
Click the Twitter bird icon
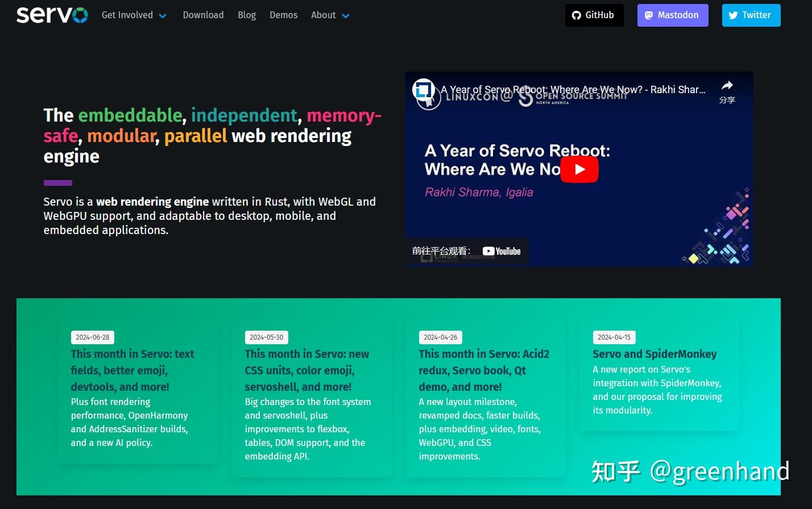[x=733, y=15]
